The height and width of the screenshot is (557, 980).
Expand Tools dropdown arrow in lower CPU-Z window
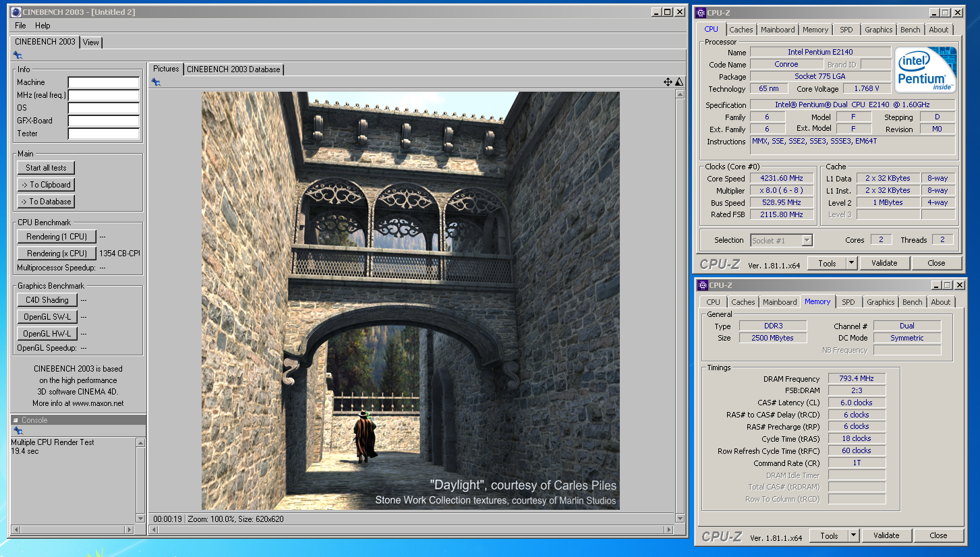point(853,535)
